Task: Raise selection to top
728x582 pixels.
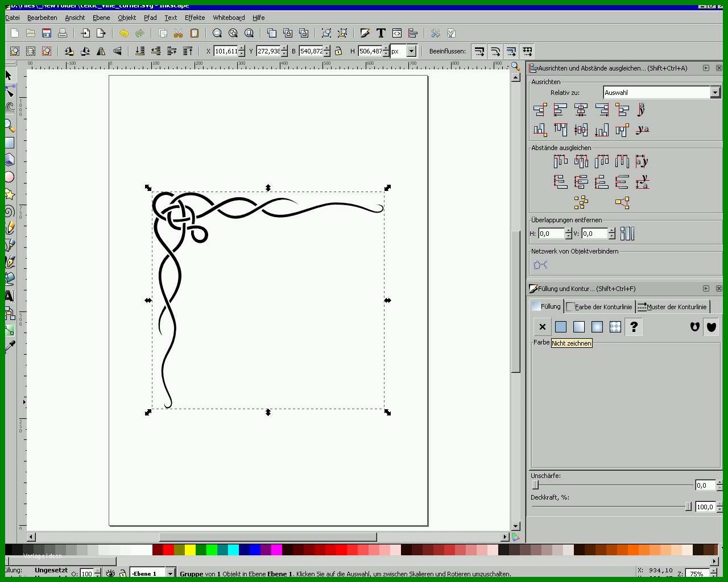Action: click(188, 51)
